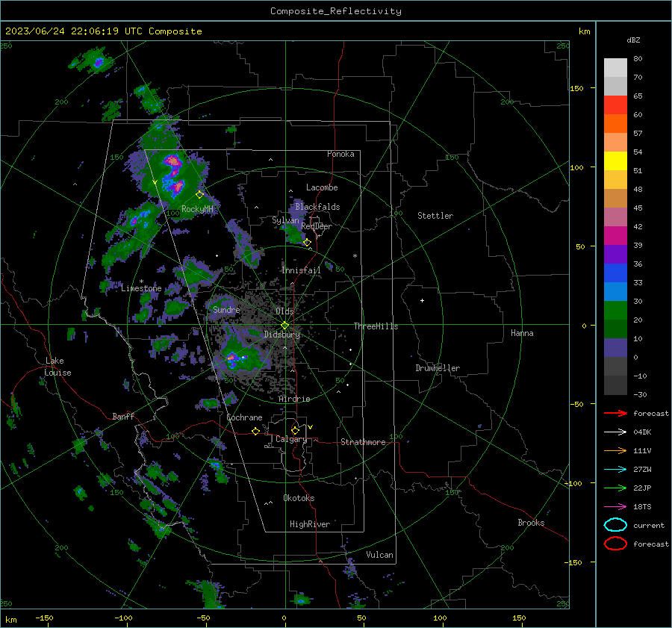Image resolution: width=672 pixels, height=628 pixels.
Task: Click the RedDeer city label
Action: [x=317, y=226]
